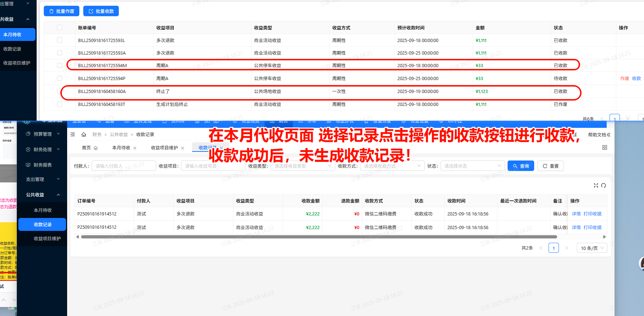Click the horizontal scrollbar under the 收款记录 table
Image resolution: width=644 pixels, height=316 pixels.
[x=319, y=237]
